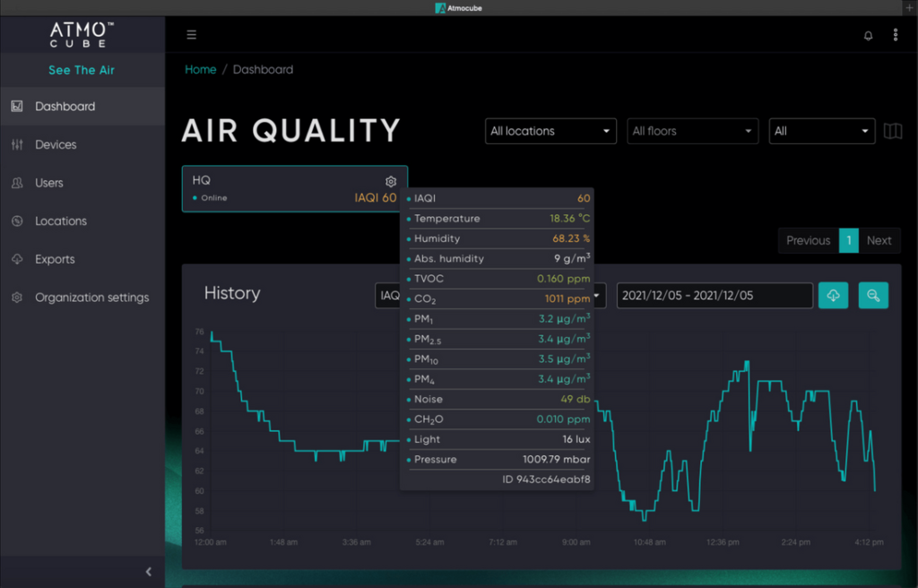Screen dimensions: 918x588
Task: Click the Atmocube title bar icon
Action: pyautogui.click(x=440, y=8)
